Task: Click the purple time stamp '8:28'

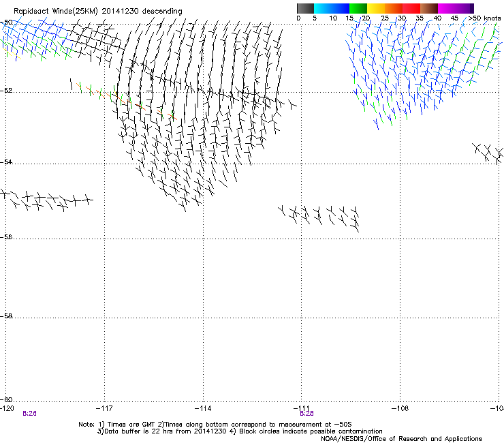Action: pos(306,414)
